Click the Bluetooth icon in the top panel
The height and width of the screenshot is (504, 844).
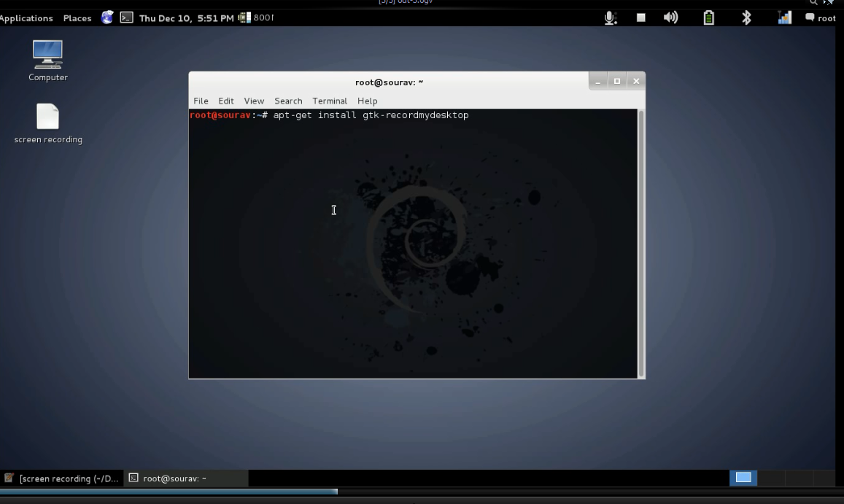[746, 17]
